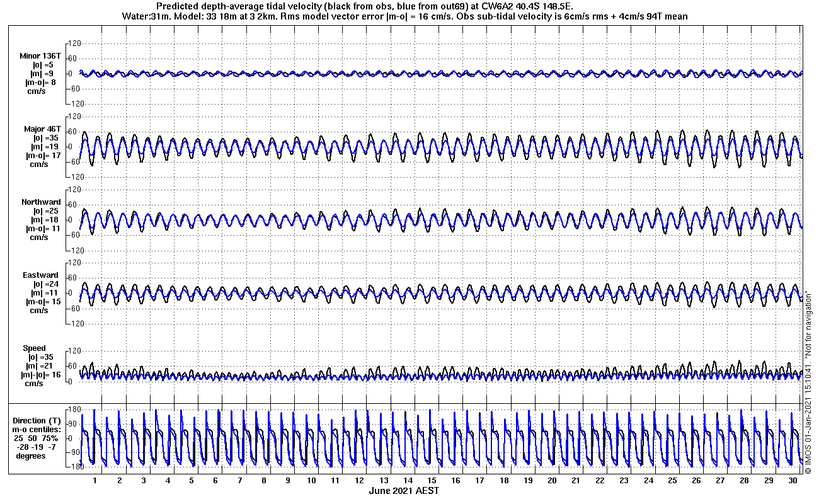Click day "1" on the date axis
The width and height of the screenshot is (819, 504).
95,480
